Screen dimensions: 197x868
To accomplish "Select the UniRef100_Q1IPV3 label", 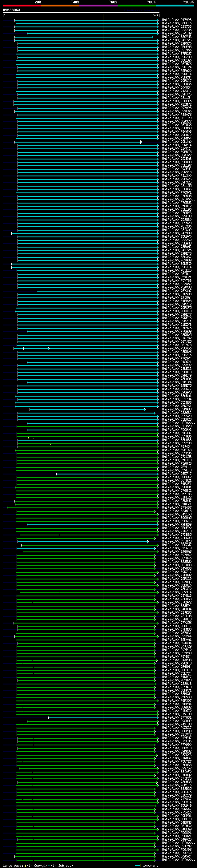I will coord(177,426).
